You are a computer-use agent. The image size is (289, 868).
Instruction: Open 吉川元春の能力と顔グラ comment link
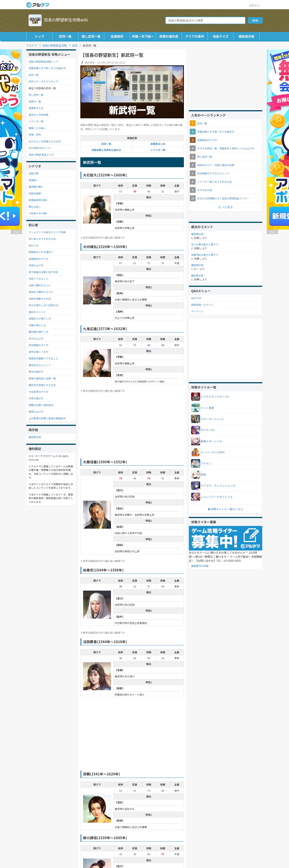pyautogui.click(x=205, y=245)
